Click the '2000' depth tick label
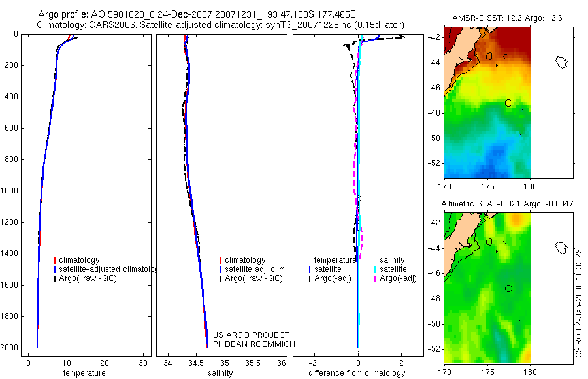Viewport: 588px width, 379px height. (10, 348)
